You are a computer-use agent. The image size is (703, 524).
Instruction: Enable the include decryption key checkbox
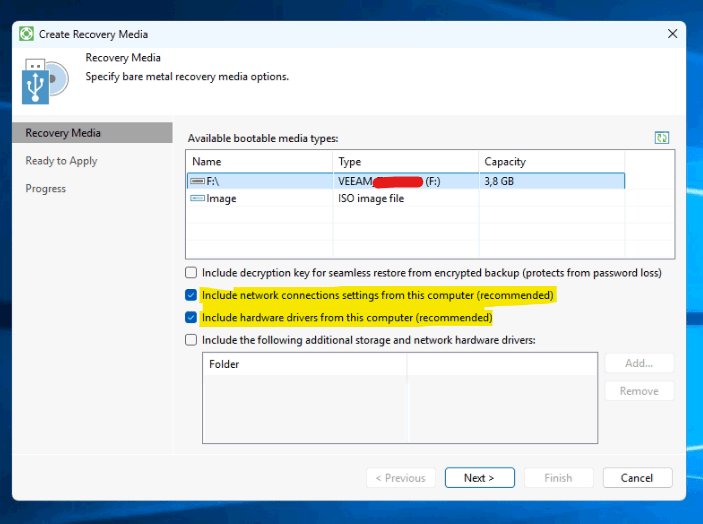191,273
